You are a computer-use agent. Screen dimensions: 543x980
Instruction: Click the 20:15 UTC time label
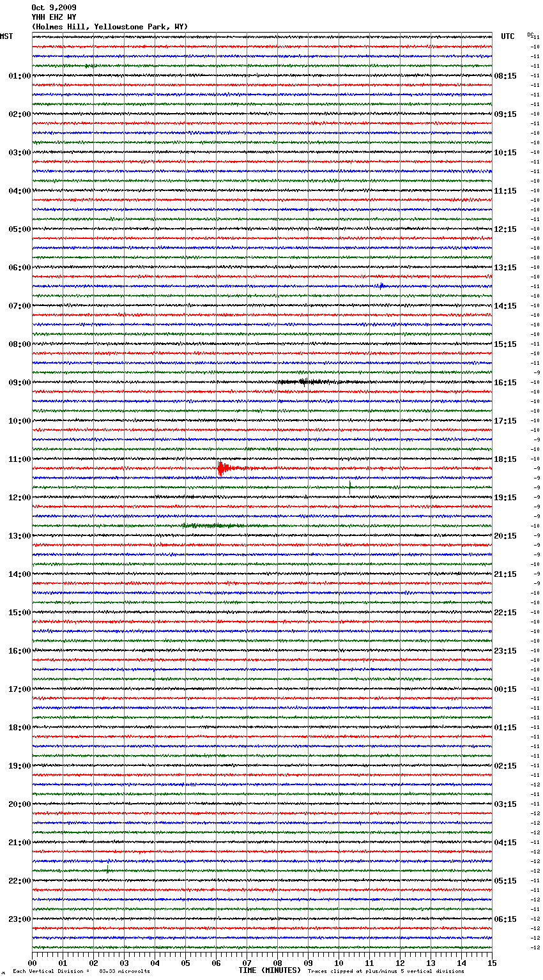(505, 536)
